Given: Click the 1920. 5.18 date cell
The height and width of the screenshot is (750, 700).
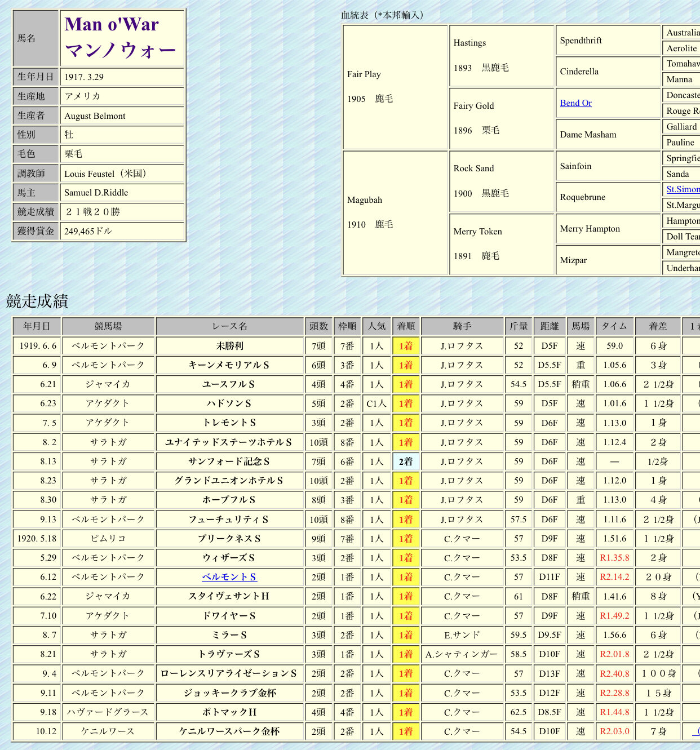Looking at the screenshot, I should coord(37,539).
